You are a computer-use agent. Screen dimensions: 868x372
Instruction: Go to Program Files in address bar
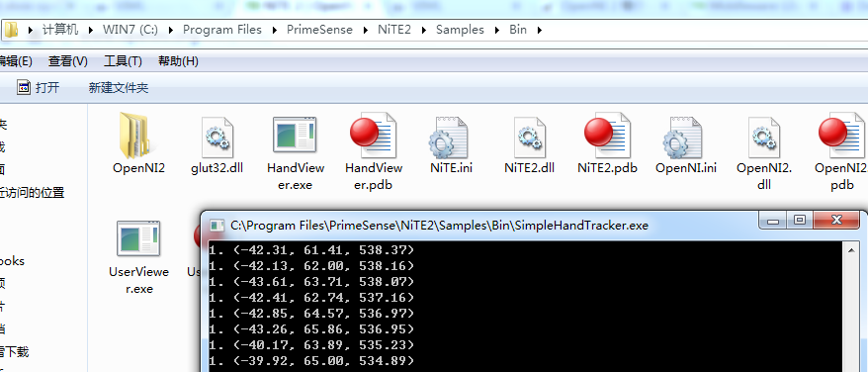pos(222,30)
